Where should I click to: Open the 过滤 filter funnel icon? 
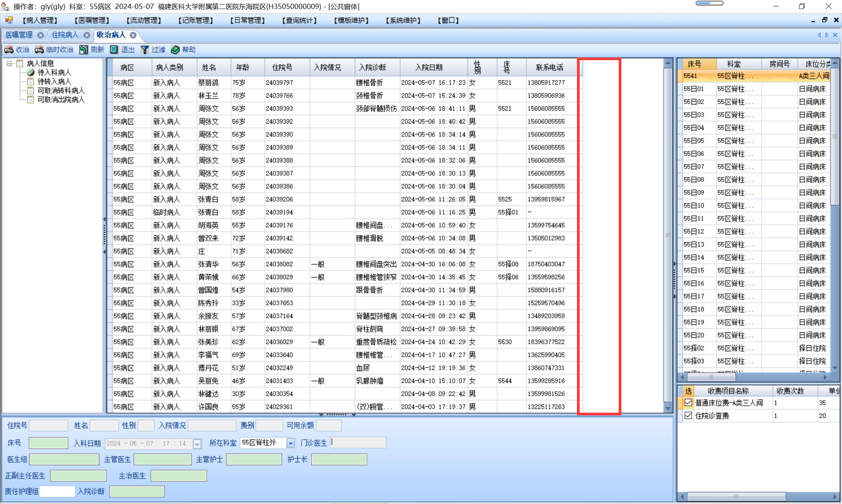coord(144,50)
